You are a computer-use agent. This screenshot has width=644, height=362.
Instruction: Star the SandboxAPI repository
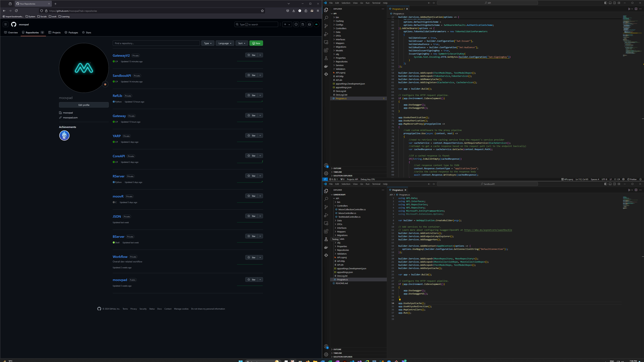click(x=251, y=75)
